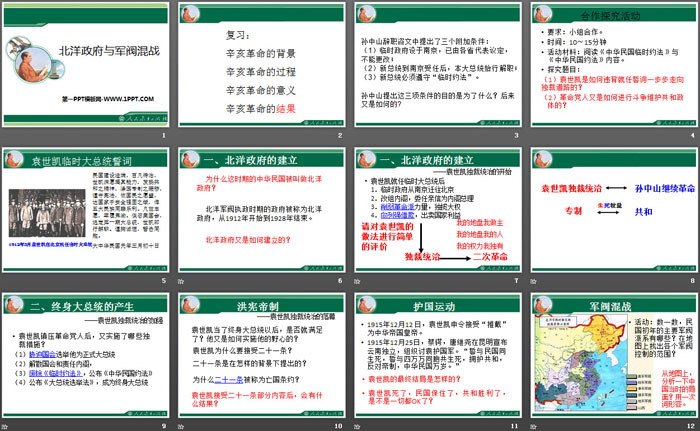Viewport: 700px width, 431px height.
Task: Select slide 9 thumbnail 终身大总统的产生
Action: (x=86, y=356)
